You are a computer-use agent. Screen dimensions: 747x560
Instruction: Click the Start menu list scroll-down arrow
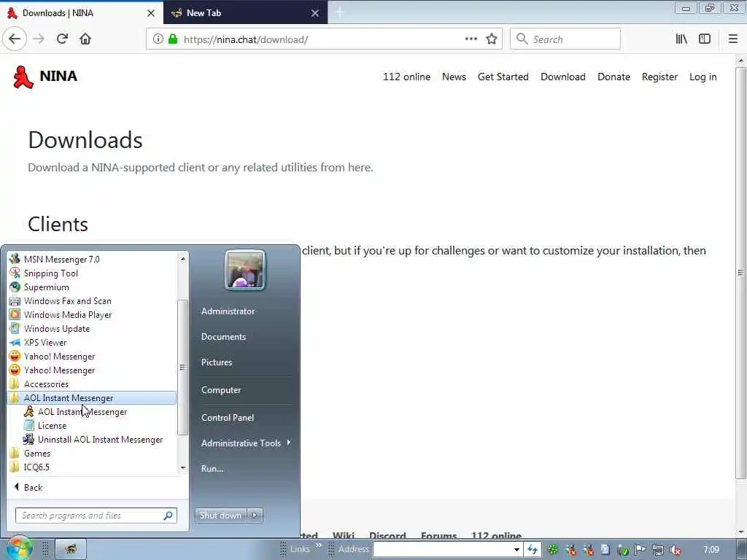[x=183, y=468]
